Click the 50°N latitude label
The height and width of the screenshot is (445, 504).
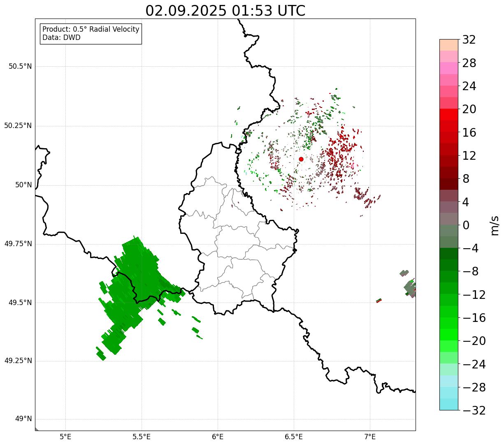point(23,185)
